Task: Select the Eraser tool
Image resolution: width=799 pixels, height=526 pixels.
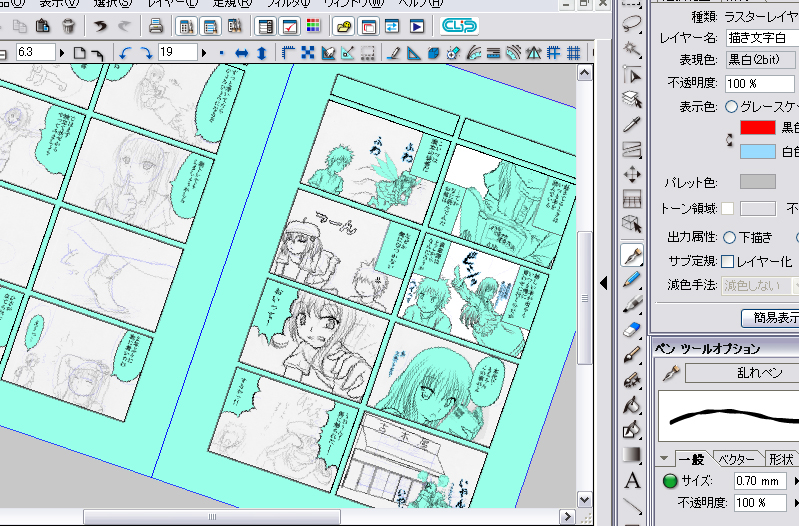Action: point(632,330)
